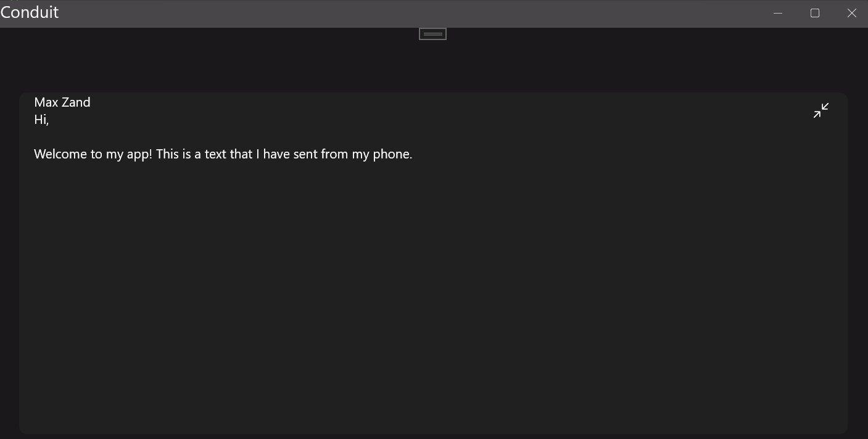
Task: Click the word "phone" in the message
Action: [391, 154]
